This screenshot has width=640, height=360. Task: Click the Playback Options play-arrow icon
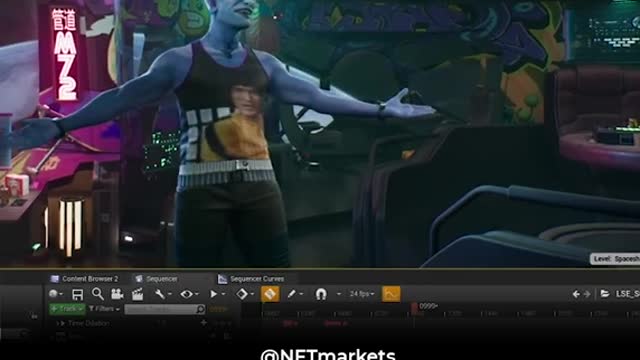(213, 294)
